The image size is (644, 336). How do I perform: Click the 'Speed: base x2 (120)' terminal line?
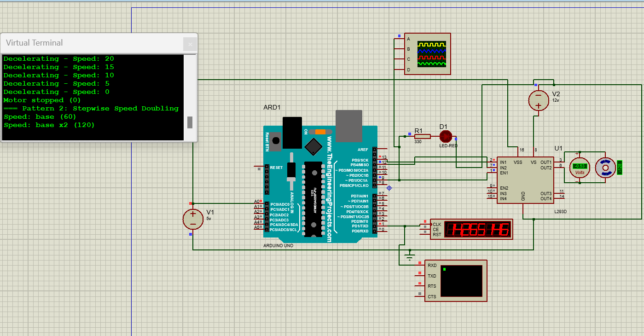(x=49, y=125)
